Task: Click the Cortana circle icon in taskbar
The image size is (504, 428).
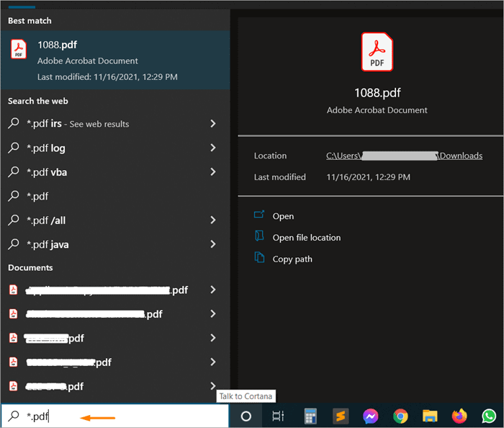Action: coord(246,416)
